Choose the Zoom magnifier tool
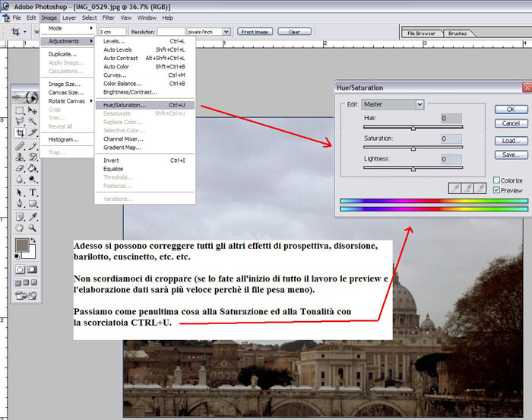Screen dimensions: 532x420 click(x=33, y=228)
